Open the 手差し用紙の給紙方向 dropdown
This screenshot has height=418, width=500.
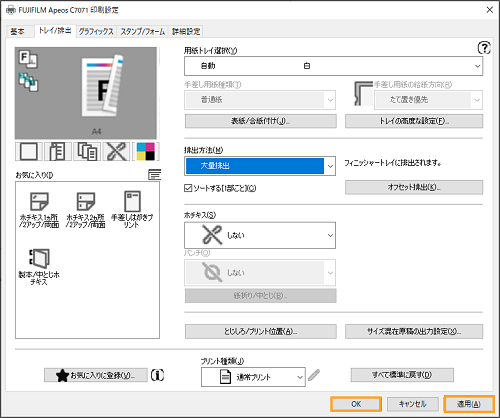tap(428, 100)
